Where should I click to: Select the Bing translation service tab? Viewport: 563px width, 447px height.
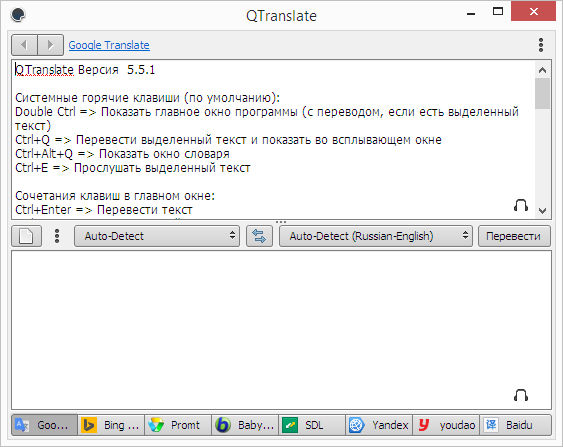pyautogui.click(x=111, y=425)
